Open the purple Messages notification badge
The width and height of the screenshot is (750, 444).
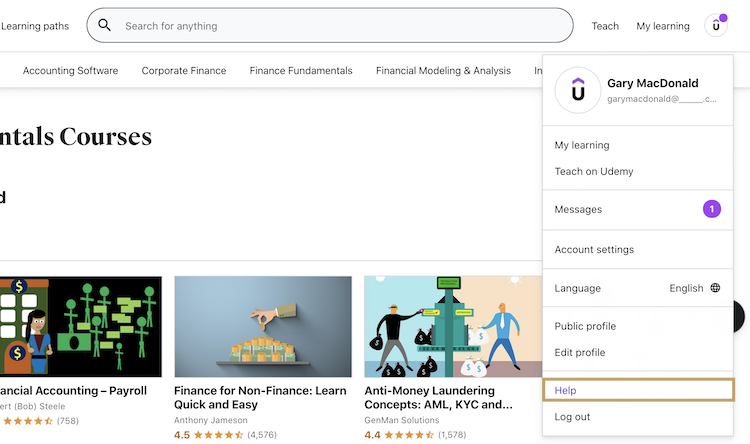711,209
